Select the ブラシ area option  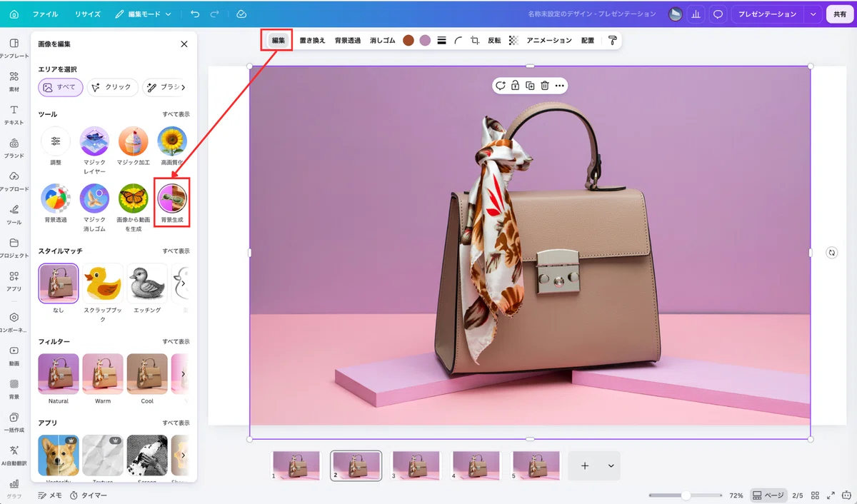pos(163,87)
